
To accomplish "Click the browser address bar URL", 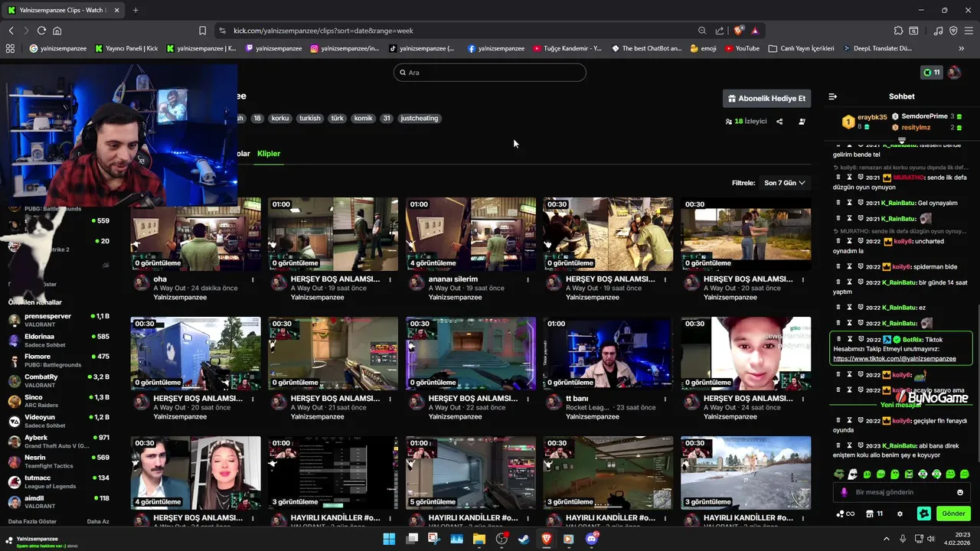I will (x=323, y=31).
